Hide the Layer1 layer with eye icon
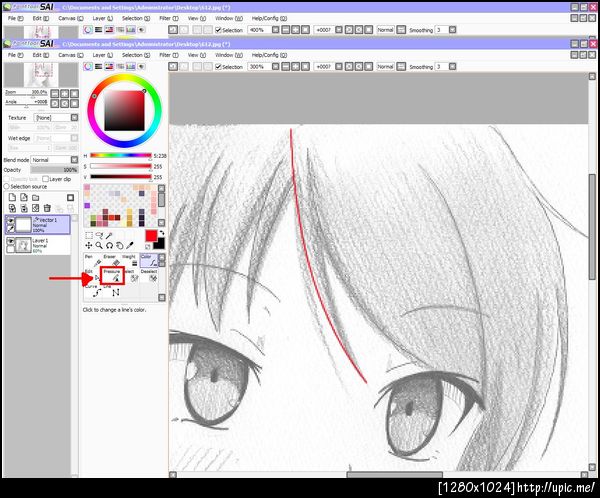Screen dimensions: 600x498 click(x=10, y=241)
